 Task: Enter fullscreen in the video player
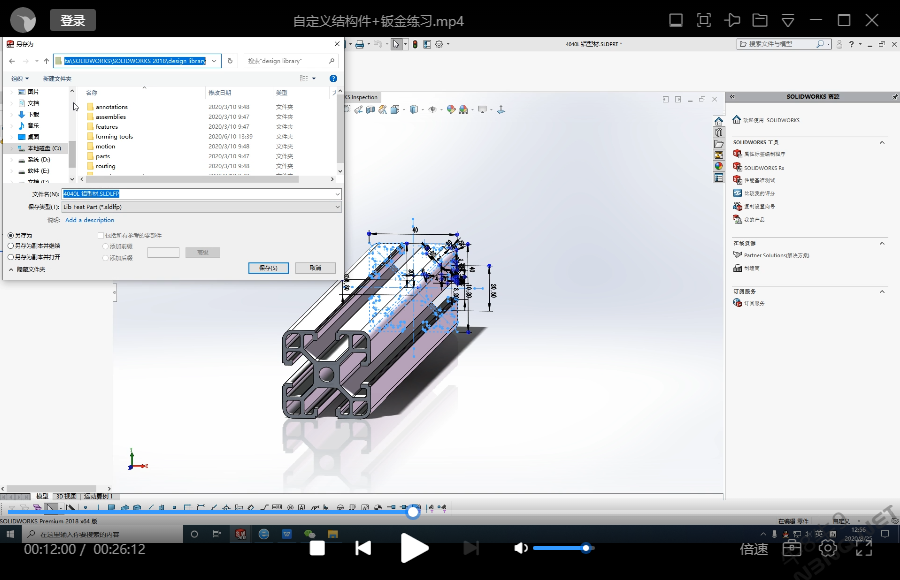click(x=864, y=548)
